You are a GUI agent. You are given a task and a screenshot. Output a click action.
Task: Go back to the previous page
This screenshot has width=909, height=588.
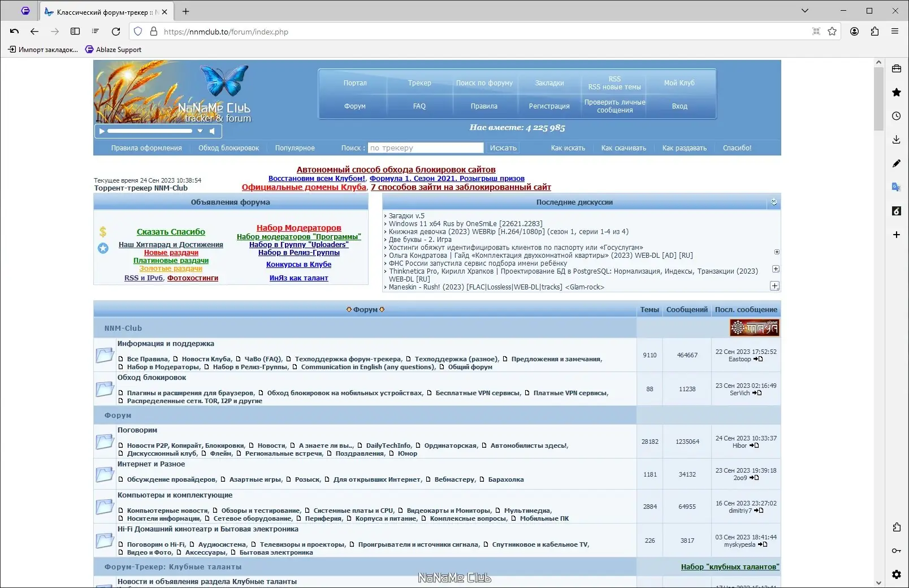point(34,32)
